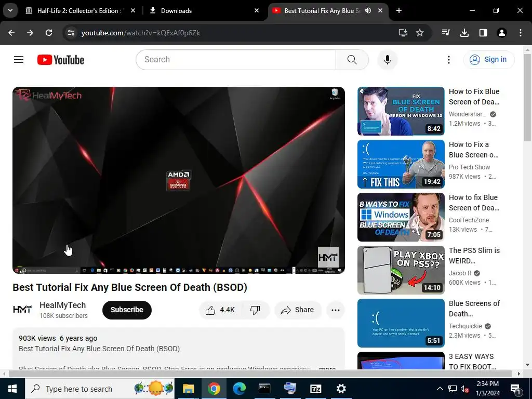This screenshot has height=399, width=532.
Task: Focus the YouTube search box
Action: pyautogui.click(x=236, y=60)
